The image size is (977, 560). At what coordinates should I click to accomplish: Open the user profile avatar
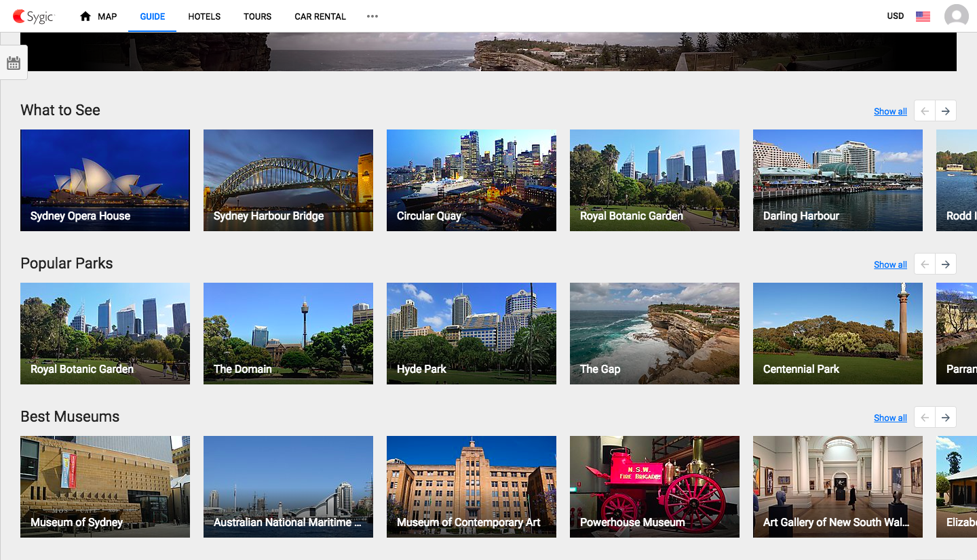point(957,16)
